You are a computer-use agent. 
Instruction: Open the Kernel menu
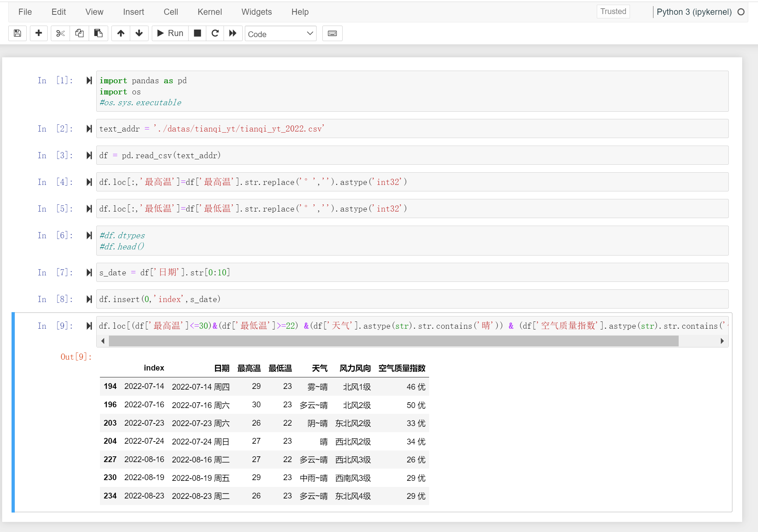tap(210, 12)
